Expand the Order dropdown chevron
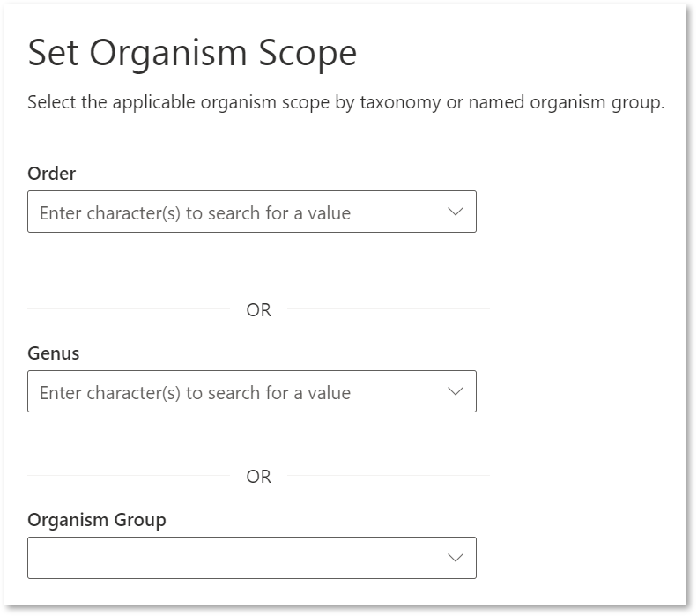Image resolution: width=697 pixels, height=616 pixels. tap(456, 212)
